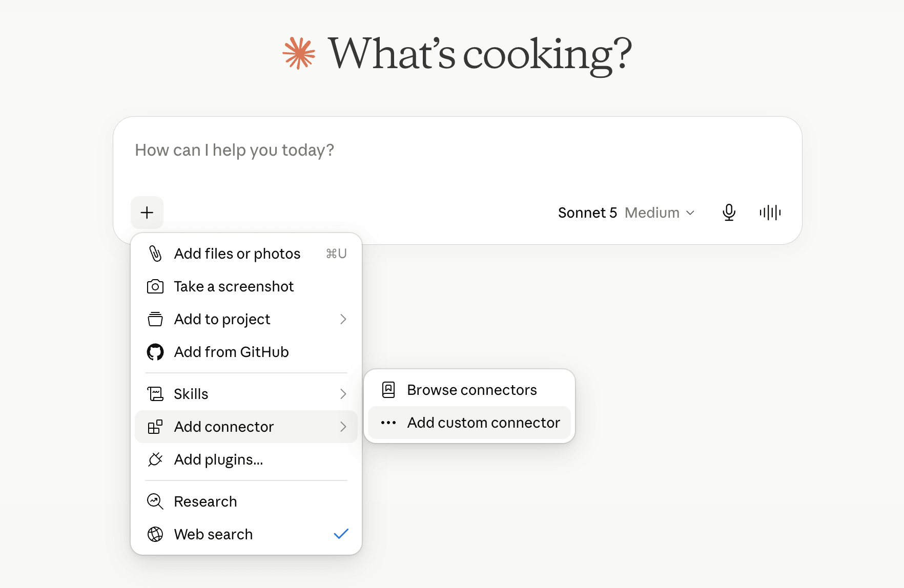Enable Research mode

point(246,501)
